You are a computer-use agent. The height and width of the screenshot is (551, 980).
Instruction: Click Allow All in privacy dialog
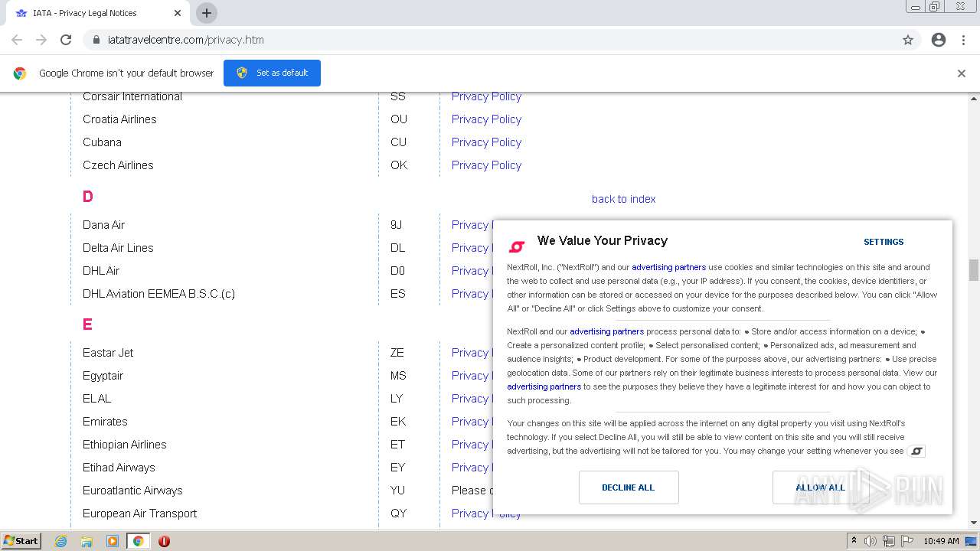pyautogui.click(x=820, y=487)
